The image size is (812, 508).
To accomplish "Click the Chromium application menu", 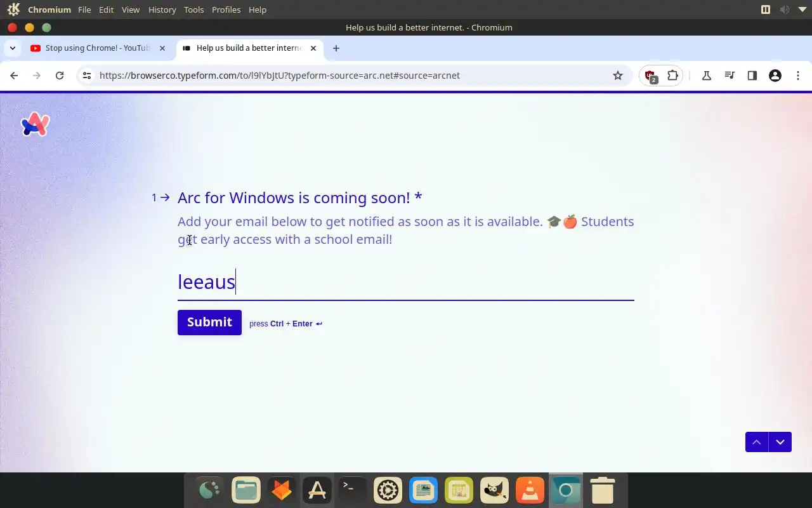I will (x=49, y=10).
